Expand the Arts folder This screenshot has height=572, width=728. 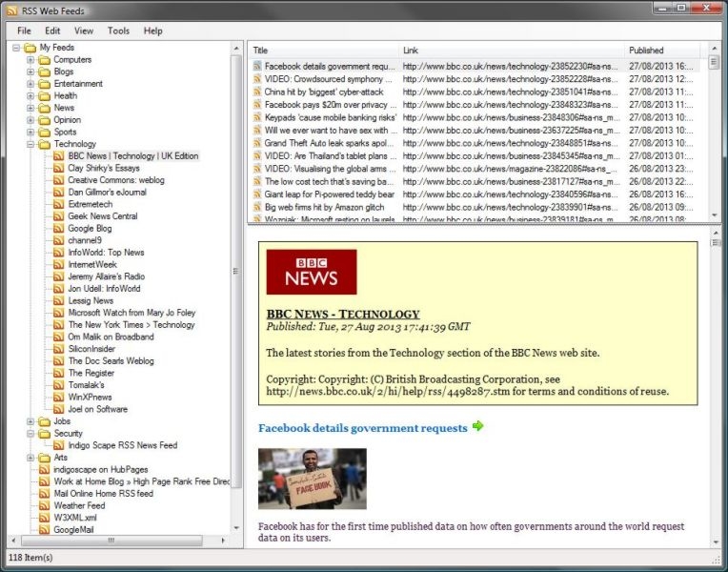click(x=30, y=458)
